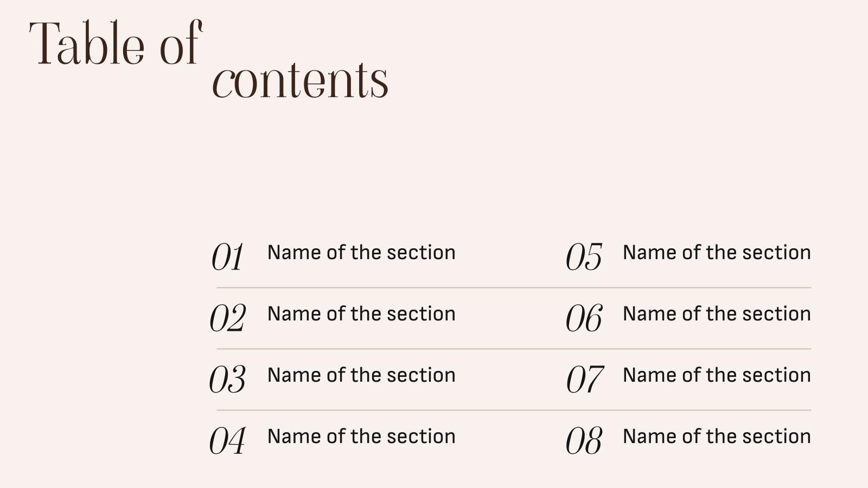
Task: Select the number 06
Action: [x=584, y=318]
